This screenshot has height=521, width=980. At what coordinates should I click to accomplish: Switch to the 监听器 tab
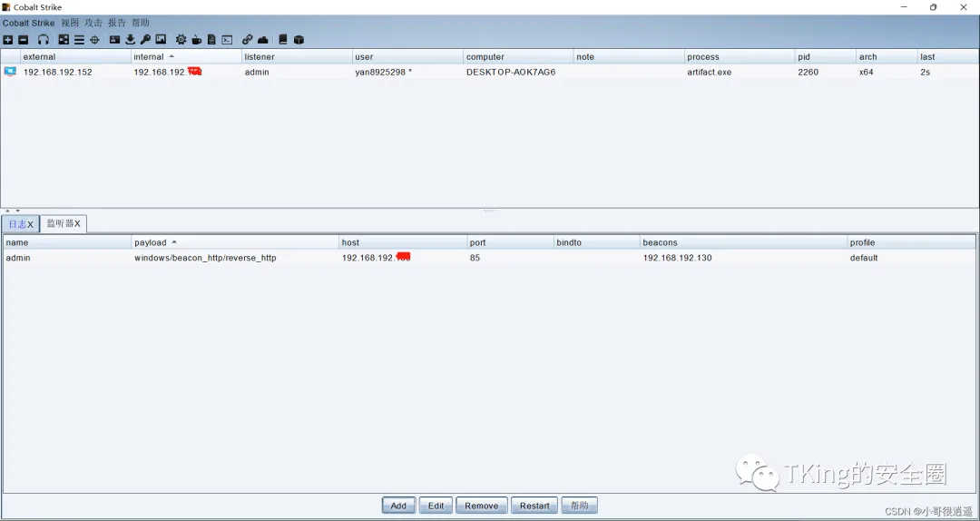(64, 223)
